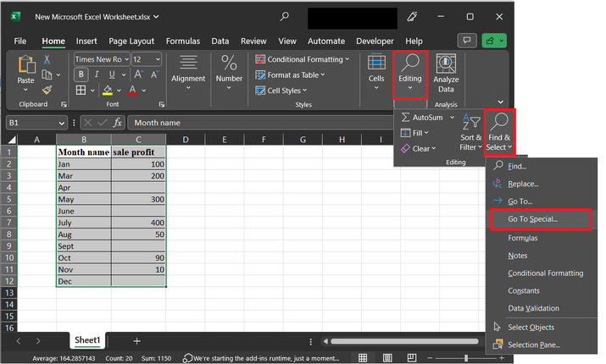606x364 pixels.
Task: Open the Selection Pane menu item
Action: click(534, 345)
